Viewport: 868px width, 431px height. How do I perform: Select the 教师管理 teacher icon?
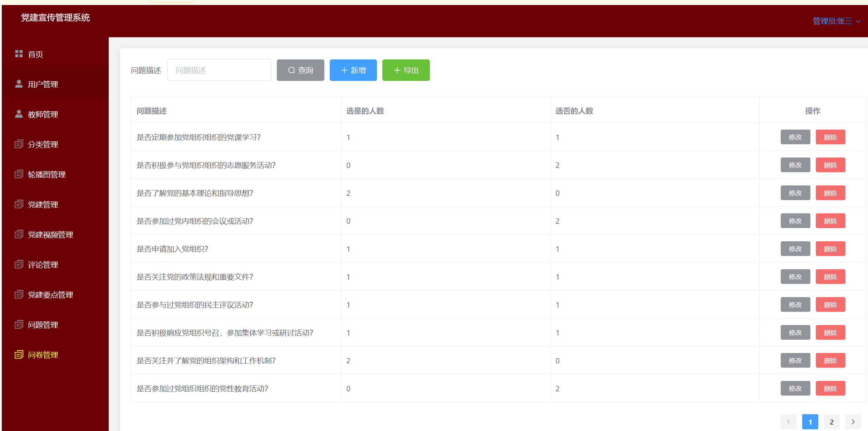click(x=19, y=114)
